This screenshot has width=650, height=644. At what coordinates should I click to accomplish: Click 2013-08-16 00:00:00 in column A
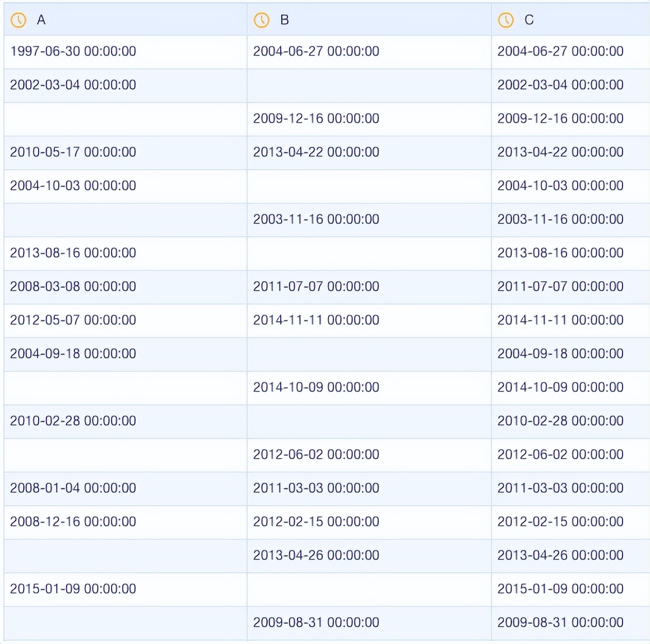click(x=73, y=253)
